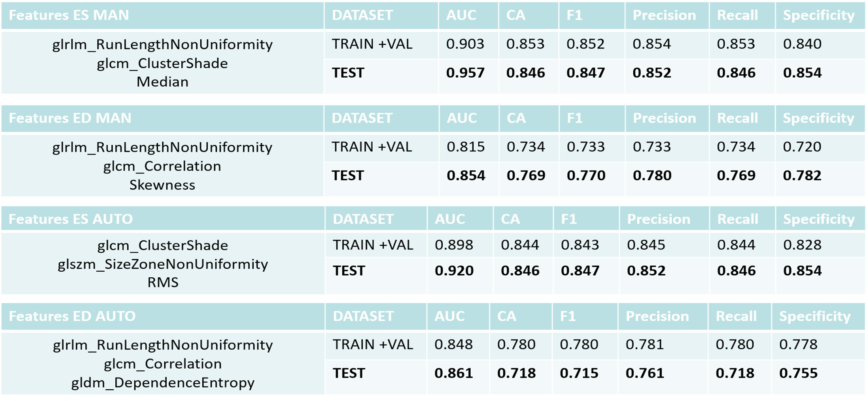Click the Specificity value 0.720
The height and width of the screenshot is (401, 868).
click(x=802, y=146)
